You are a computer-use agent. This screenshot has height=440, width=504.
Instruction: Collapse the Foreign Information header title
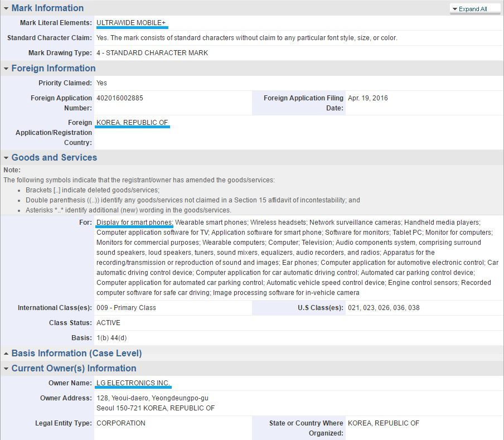pos(54,69)
